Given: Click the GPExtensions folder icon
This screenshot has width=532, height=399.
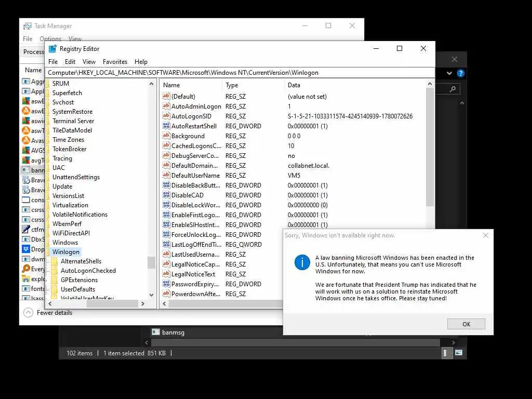Looking at the screenshot, I should pos(54,280).
